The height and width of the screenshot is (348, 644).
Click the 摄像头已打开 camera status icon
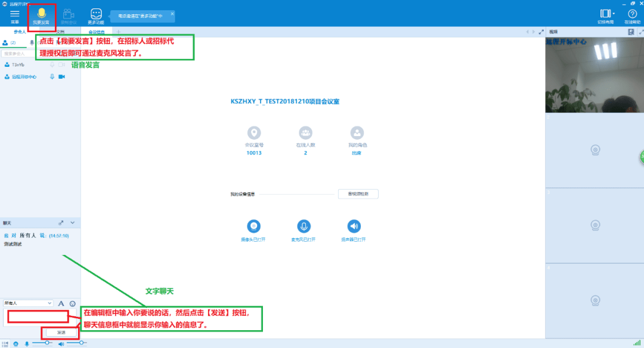[253, 226]
